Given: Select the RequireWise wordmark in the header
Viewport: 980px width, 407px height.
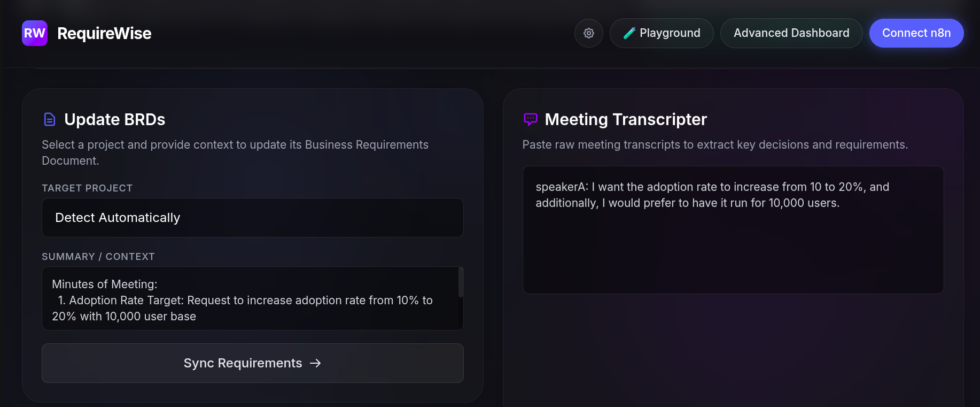Looking at the screenshot, I should (105, 33).
